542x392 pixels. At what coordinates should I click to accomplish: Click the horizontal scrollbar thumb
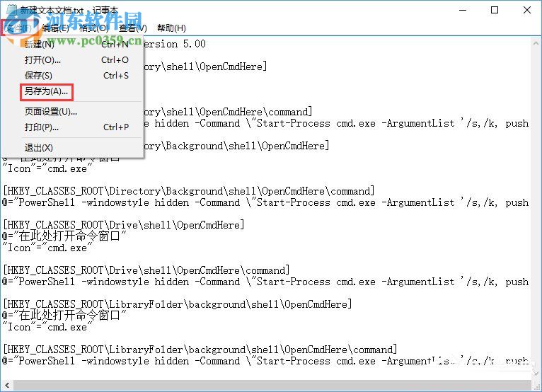click(272, 385)
